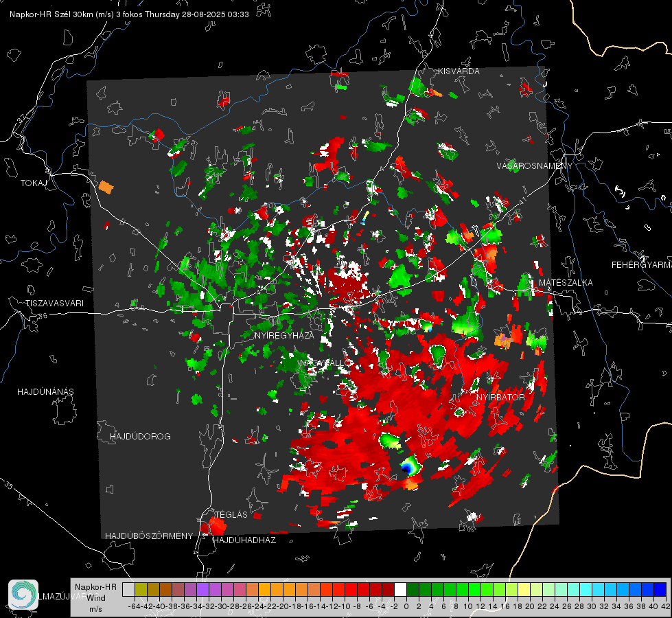Click the -10 legend value
This screenshot has width=672, height=618.
[x=344, y=606]
